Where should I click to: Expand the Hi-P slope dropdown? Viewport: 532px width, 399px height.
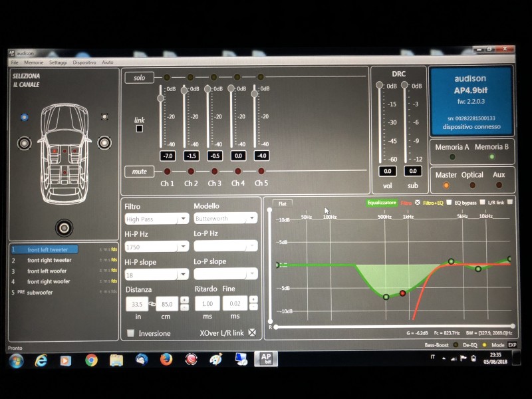157,275
